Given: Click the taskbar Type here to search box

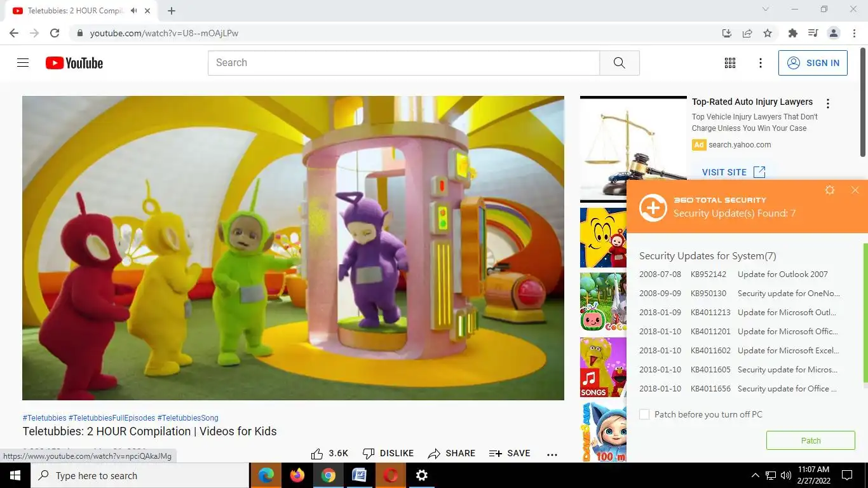Looking at the screenshot, I should (140, 475).
